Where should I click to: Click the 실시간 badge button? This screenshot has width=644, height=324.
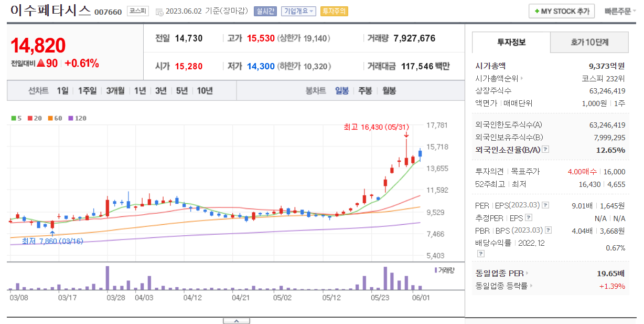point(265,11)
